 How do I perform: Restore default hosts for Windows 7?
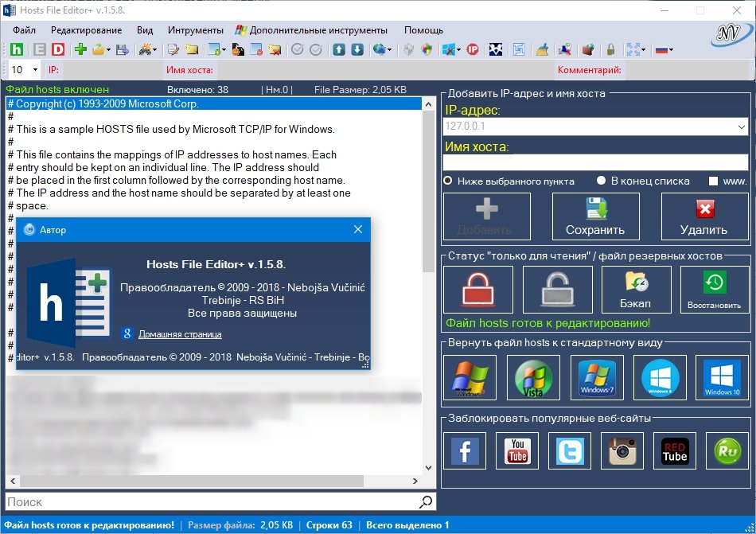pos(597,377)
